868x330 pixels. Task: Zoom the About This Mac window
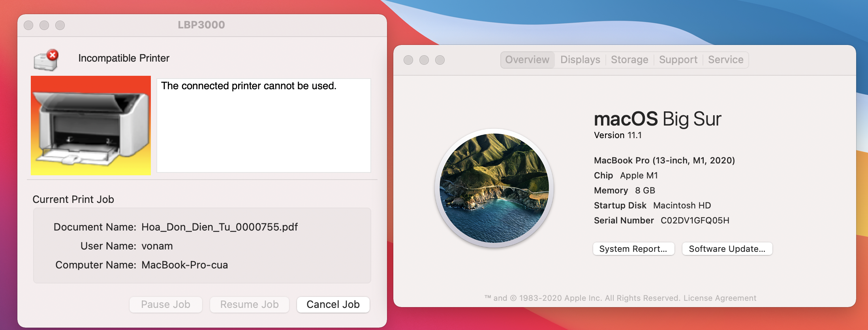coord(440,60)
